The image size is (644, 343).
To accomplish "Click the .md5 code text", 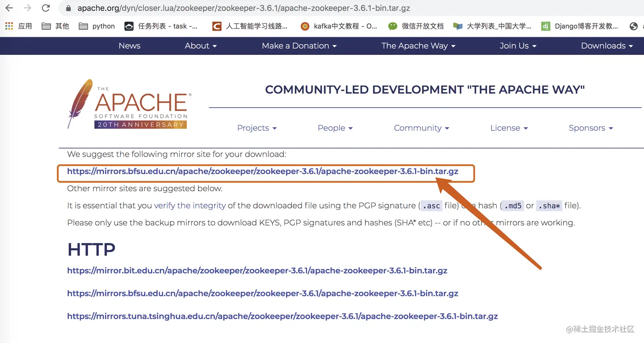I will click(x=513, y=206).
